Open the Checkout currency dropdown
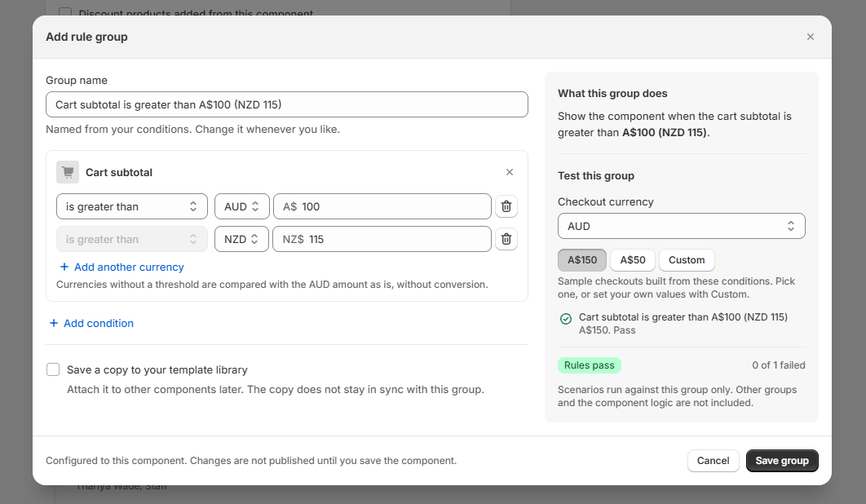The width and height of the screenshot is (866, 504). (x=681, y=226)
